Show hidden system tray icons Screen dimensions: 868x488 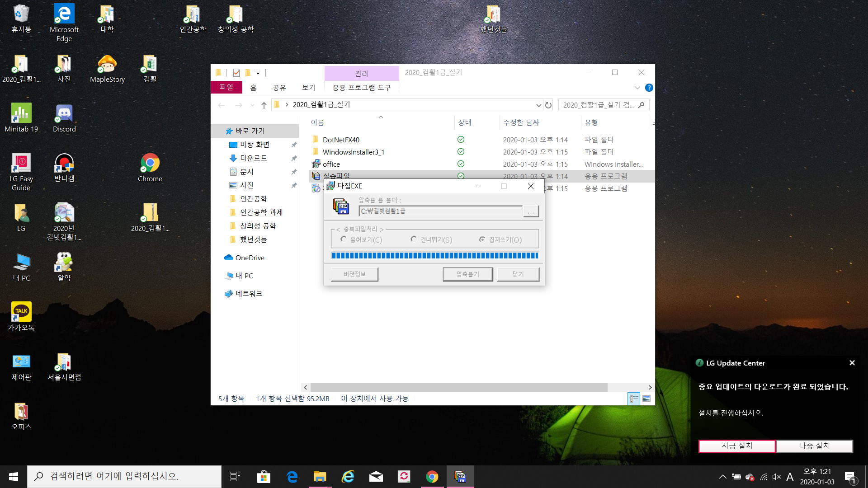[722, 477]
